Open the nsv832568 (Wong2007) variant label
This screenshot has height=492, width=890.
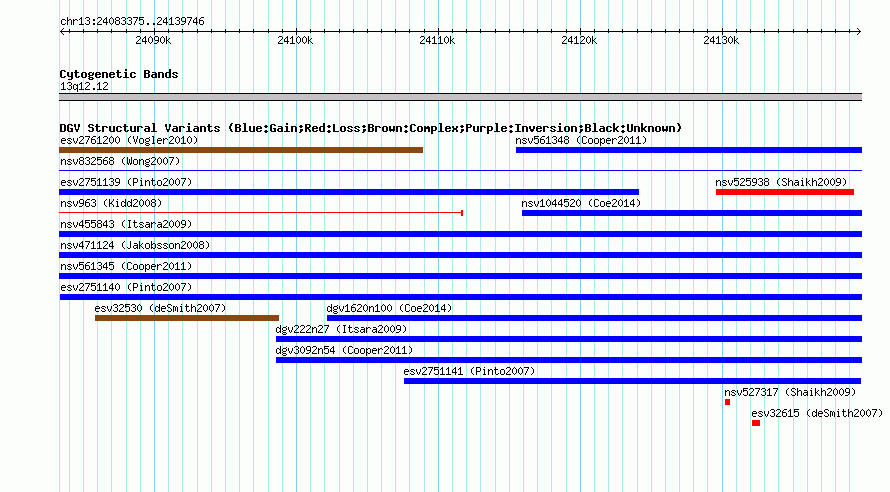(x=120, y=161)
